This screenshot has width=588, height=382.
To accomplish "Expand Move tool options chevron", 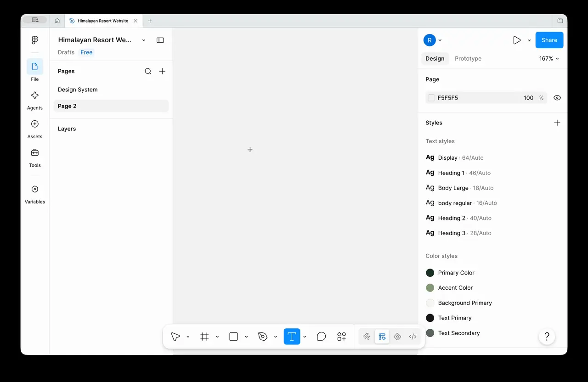I will click(x=188, y=337).
